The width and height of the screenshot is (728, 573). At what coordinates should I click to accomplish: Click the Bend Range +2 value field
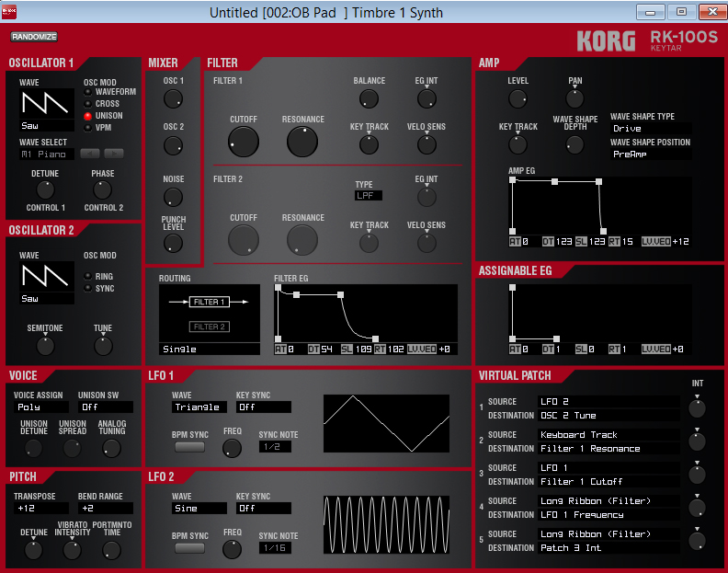pyautogui.click(x=106, y=509)
